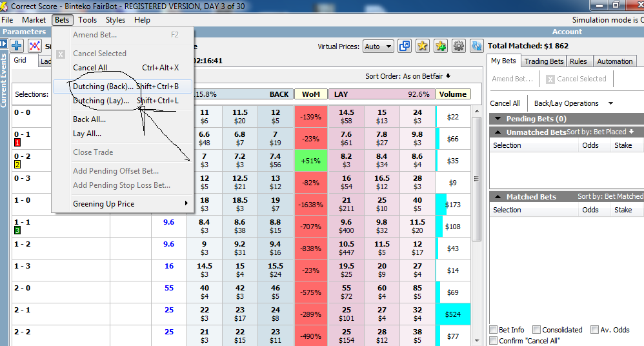644x346 pixels.
Task: Switch to the Trading Bets tab
Action: [544, 61]
